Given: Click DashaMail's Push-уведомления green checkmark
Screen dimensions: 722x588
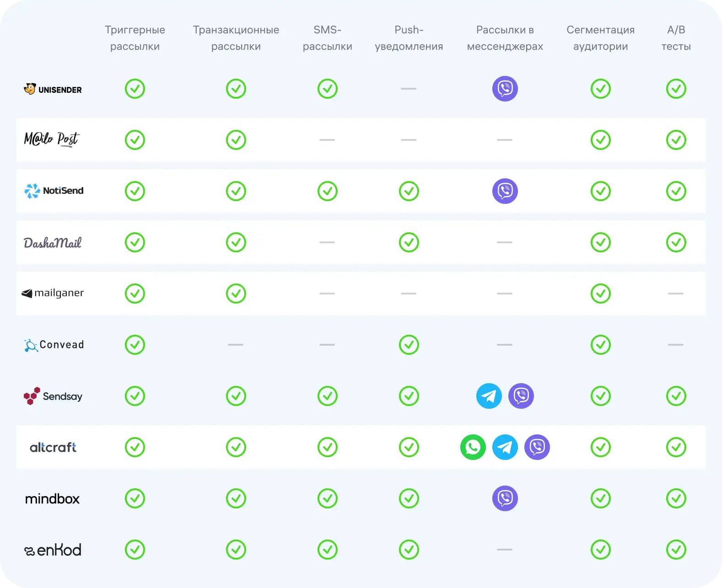Looking at the screenshot, I should tap(409, 242).
